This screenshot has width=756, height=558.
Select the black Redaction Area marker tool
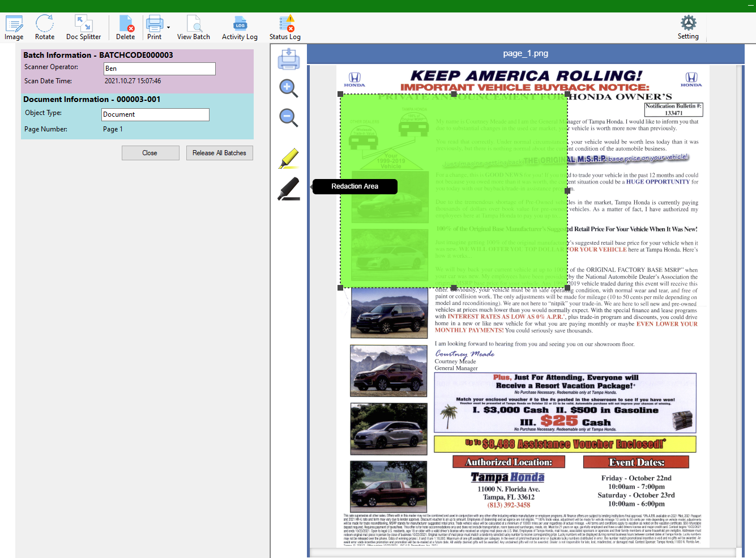pos(289,189)
